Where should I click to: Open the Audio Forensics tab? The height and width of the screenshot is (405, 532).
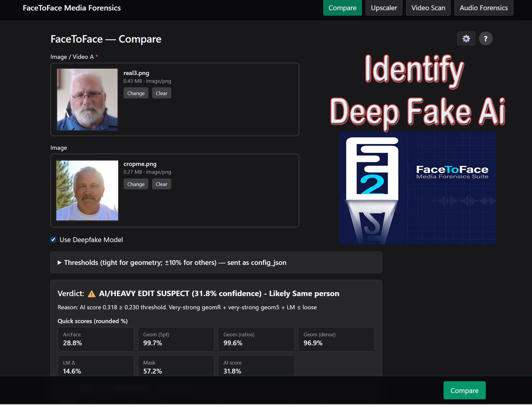tap(484, 8)
